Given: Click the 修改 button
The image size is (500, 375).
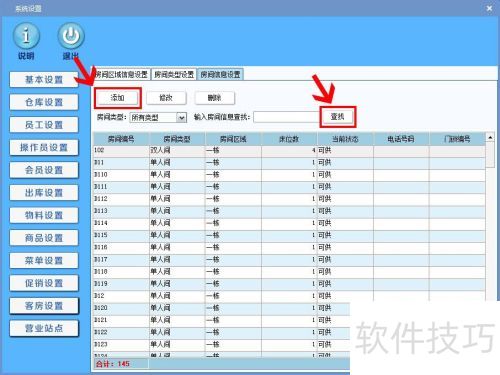Looking at the screenshot, I should click(166, 98).
